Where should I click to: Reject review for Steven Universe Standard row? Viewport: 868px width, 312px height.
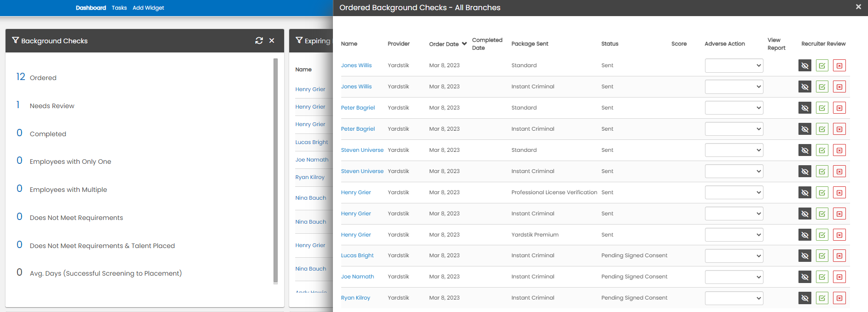[x=839, y=150]
